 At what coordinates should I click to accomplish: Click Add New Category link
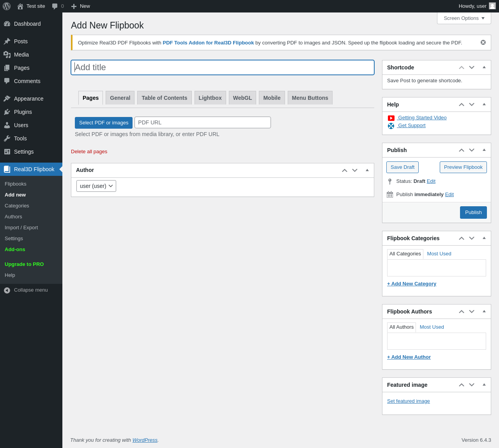(x=412, y=284)
